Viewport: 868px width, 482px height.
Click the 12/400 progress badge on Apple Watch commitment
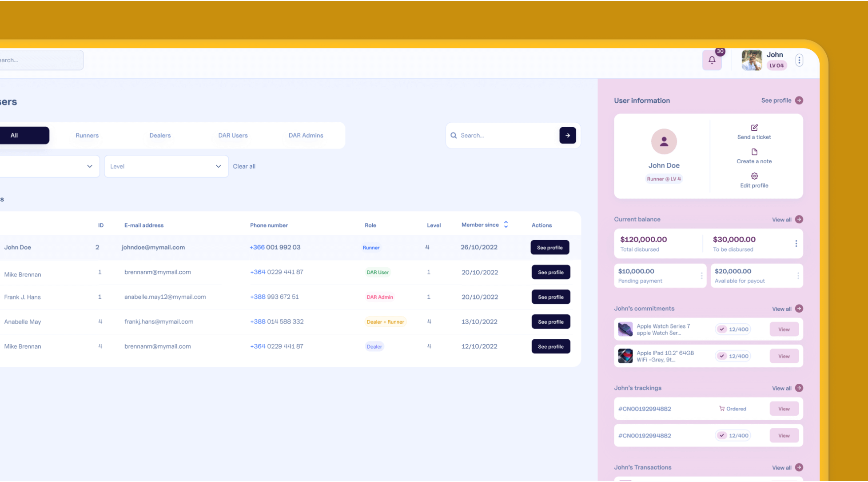pos(733,329)
